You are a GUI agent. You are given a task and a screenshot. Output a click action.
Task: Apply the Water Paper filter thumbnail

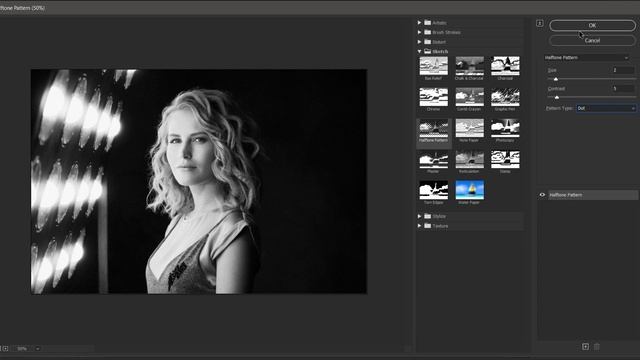469,190
